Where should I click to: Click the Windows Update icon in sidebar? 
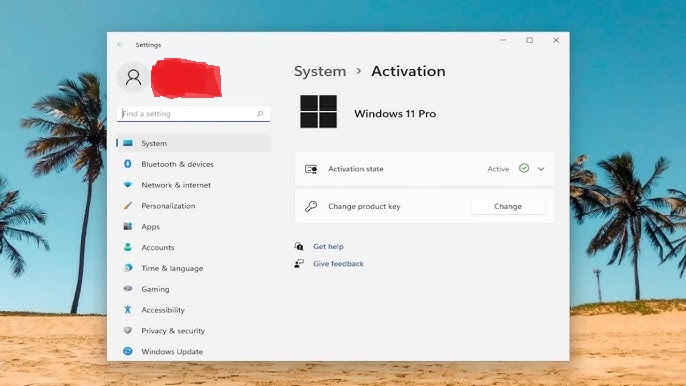(x=128, y=351)
